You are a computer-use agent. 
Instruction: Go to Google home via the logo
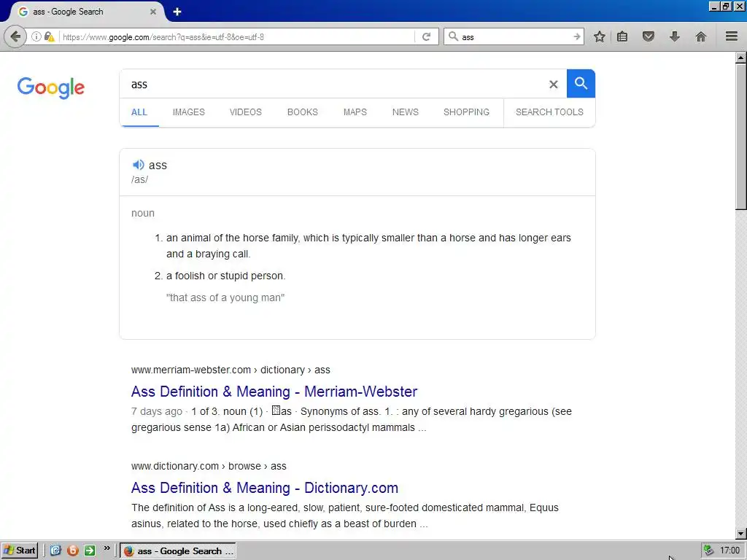pos(51,87)
